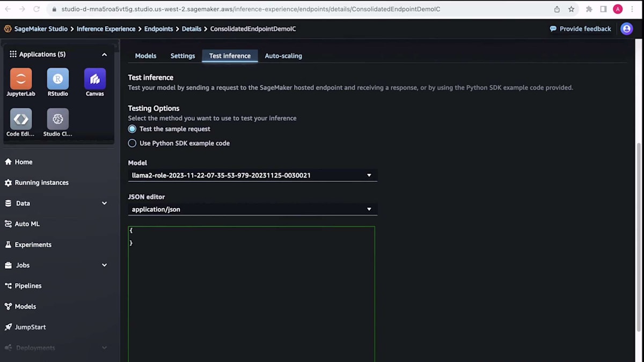
Task: Click the page vertical scrollbar
Action: point(640,236)
